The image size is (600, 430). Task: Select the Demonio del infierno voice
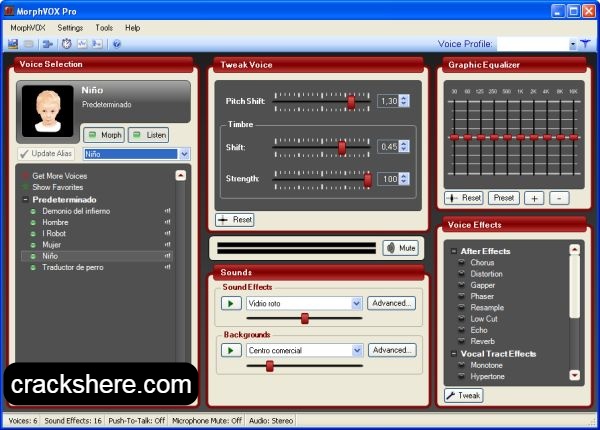(76, 211)
